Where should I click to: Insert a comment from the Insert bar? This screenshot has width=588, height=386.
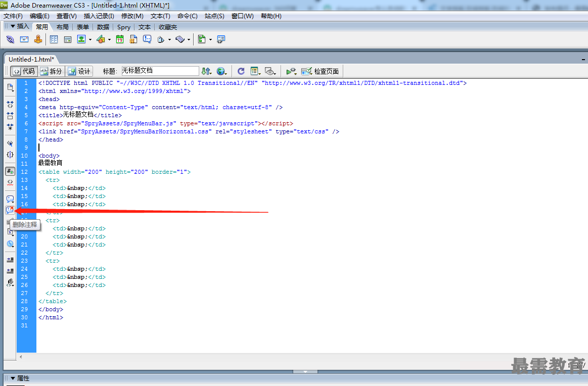[147, 39]
